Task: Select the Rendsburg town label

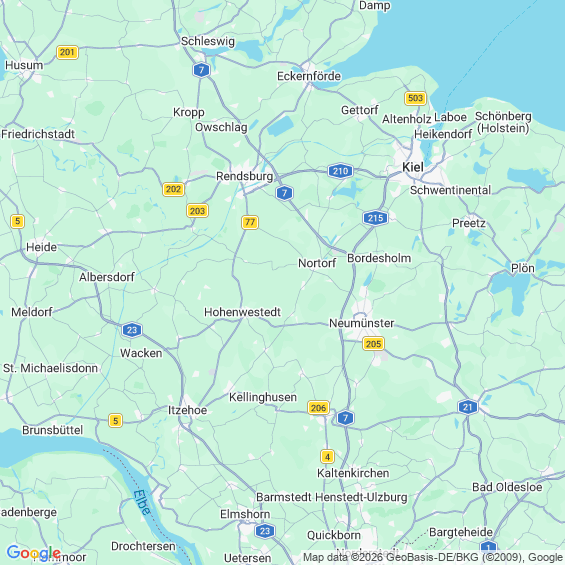Action: tap(245, 176)
